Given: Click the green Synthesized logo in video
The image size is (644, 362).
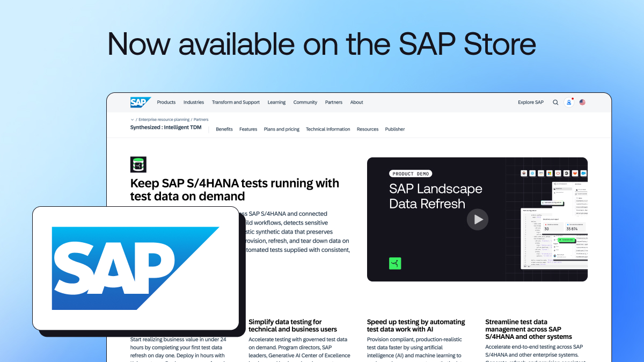Looking at the screenshot, I should pos(395,263).
